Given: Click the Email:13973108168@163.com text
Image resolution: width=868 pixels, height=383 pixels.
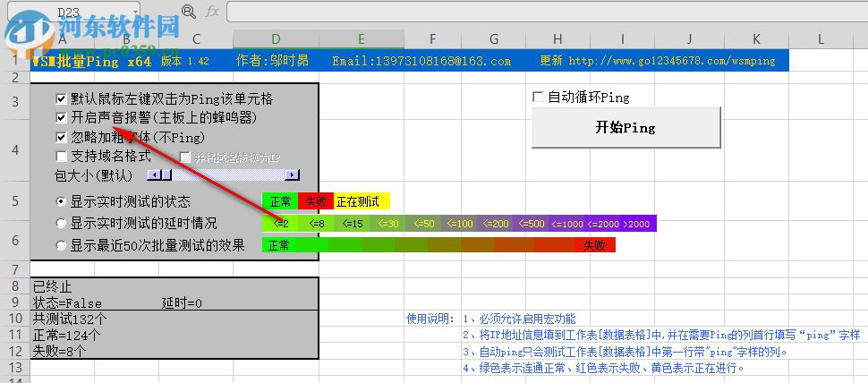Looking at the screenshot, I should (421, 61).
